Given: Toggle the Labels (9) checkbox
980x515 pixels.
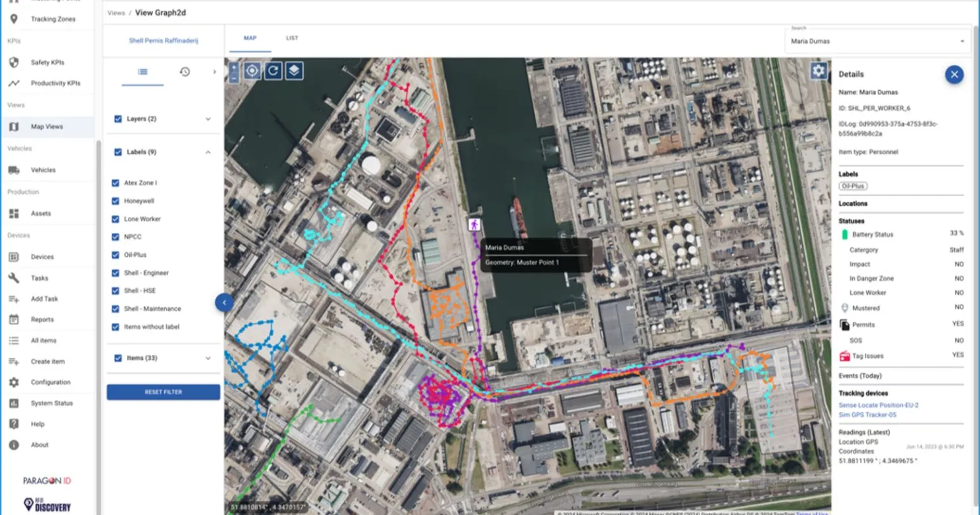Looking at the screenshot, I should click(x=118, y=152).
